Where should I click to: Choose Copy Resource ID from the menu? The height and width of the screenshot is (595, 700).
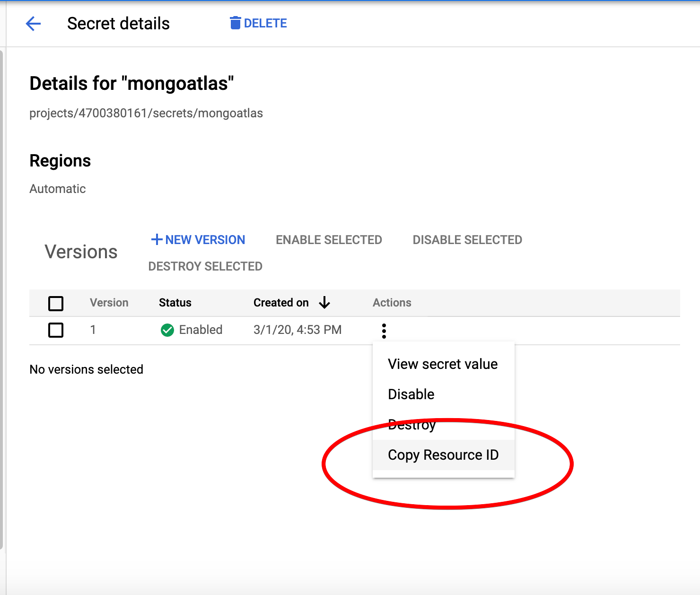click(x=443, y=455)
